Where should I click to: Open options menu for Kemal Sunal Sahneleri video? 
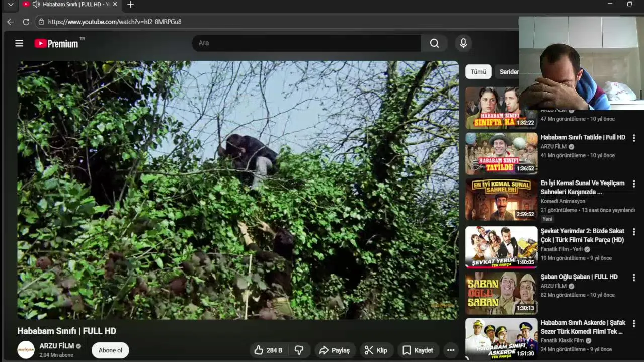click(634, 184)
